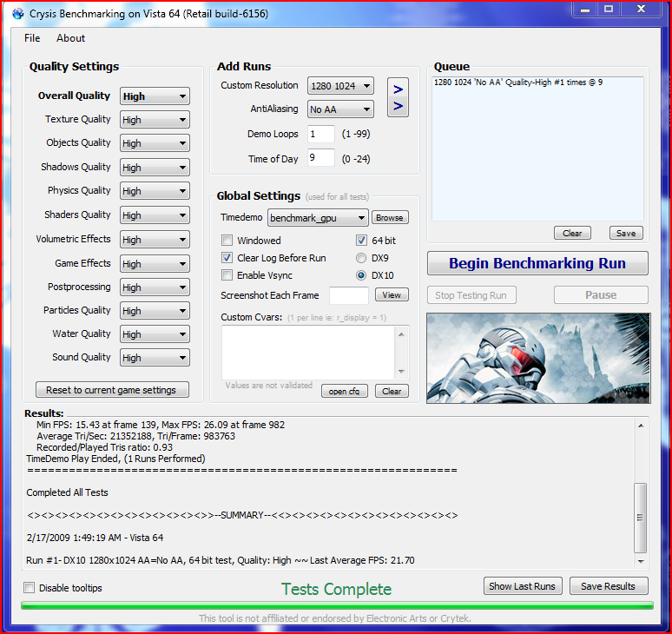Close the Crysis Benchmarking window
This screenshot has width=672, height=634.
(x=641, y=9)
